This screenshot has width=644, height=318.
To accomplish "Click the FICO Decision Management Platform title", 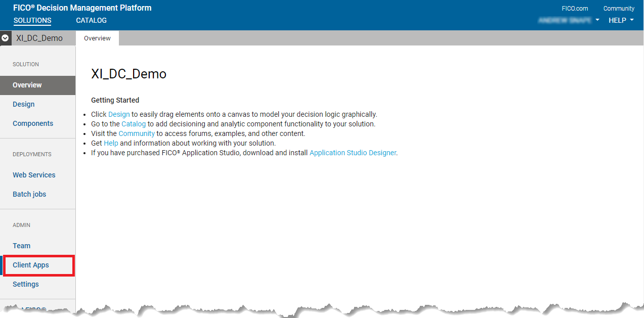I will pyautogui.click(x=82, y=8).
